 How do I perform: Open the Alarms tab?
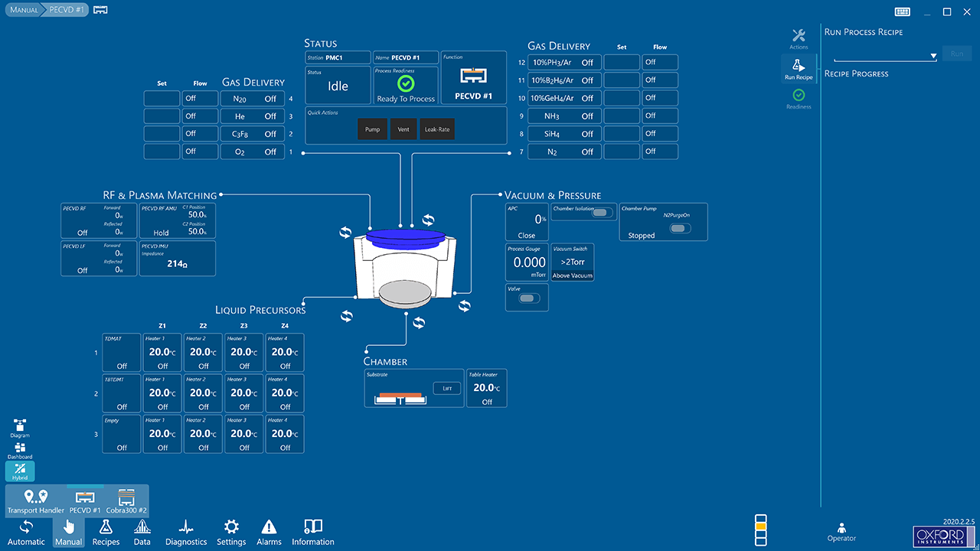(269, 532)
